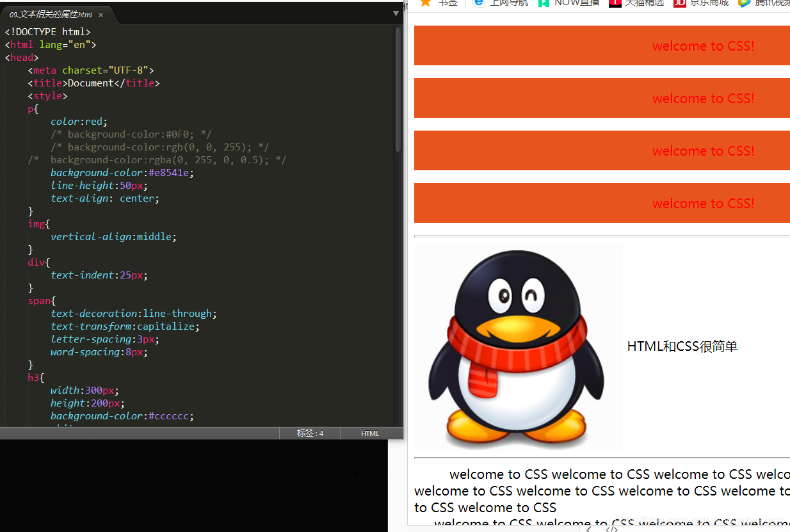Click the text-transform:capitalize; declaration
The height and width of the screenshot is (532, 790).
(125, 326)
